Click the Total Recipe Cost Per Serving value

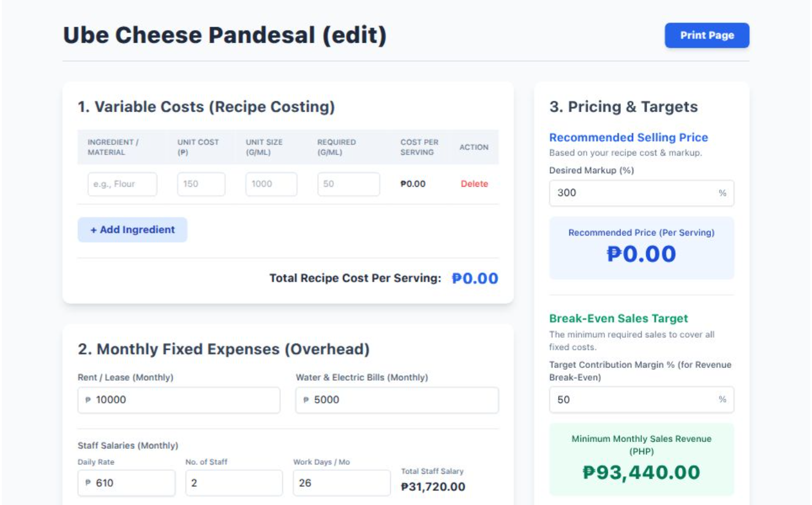(x=475, y=278)
